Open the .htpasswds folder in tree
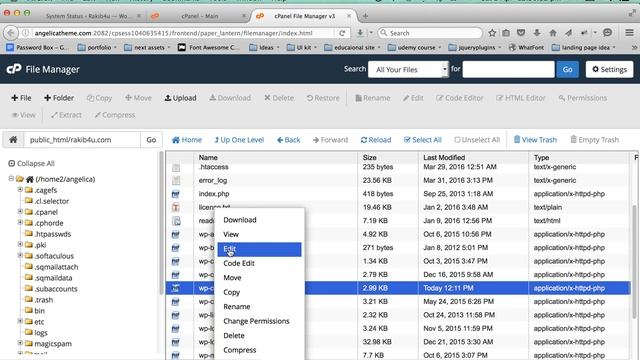640x360 pixels. pyautogui.click(x=52, y=234)
